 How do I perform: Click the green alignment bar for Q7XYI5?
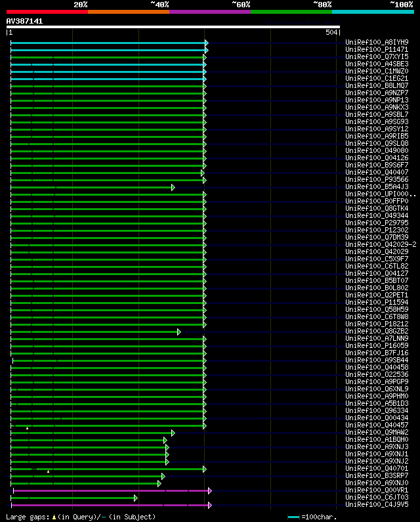107,57
